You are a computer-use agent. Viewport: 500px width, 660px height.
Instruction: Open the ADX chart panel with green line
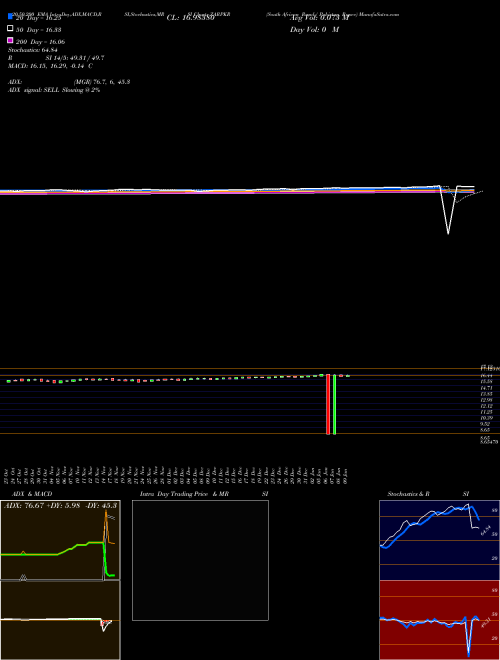60,540
